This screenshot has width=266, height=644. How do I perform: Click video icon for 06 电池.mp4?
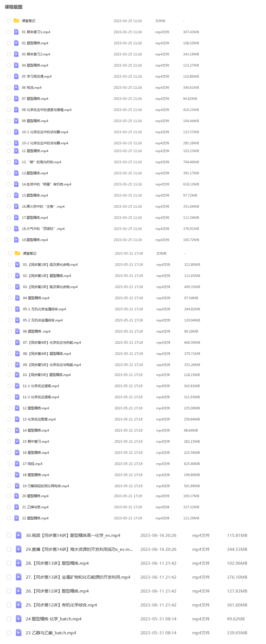[16, 87]
